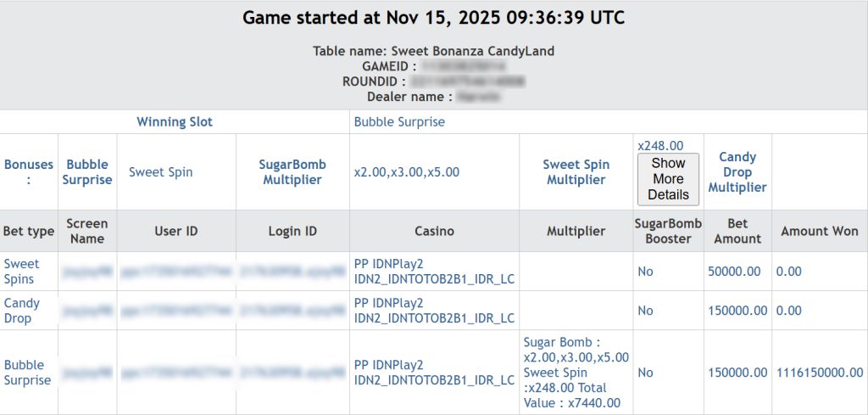
Task: Click the Winning Slot header label
Action: pyautogui.click(x=175, y=122)
